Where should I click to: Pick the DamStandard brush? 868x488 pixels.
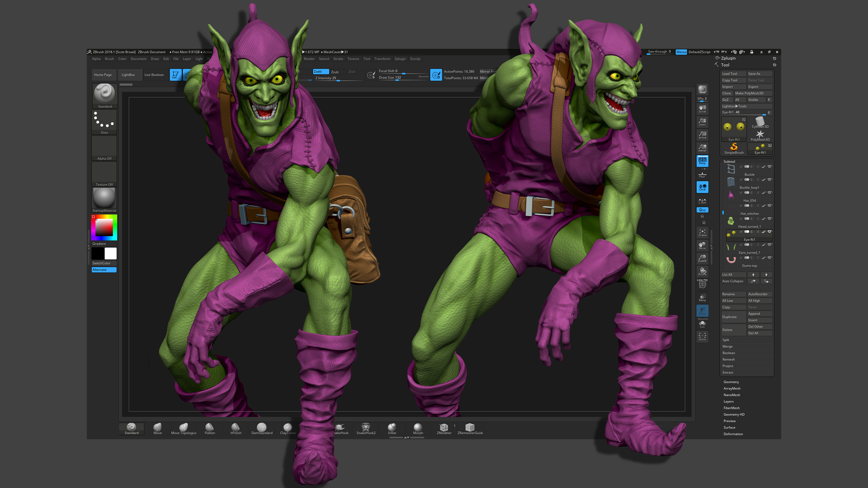coord(262,429)
